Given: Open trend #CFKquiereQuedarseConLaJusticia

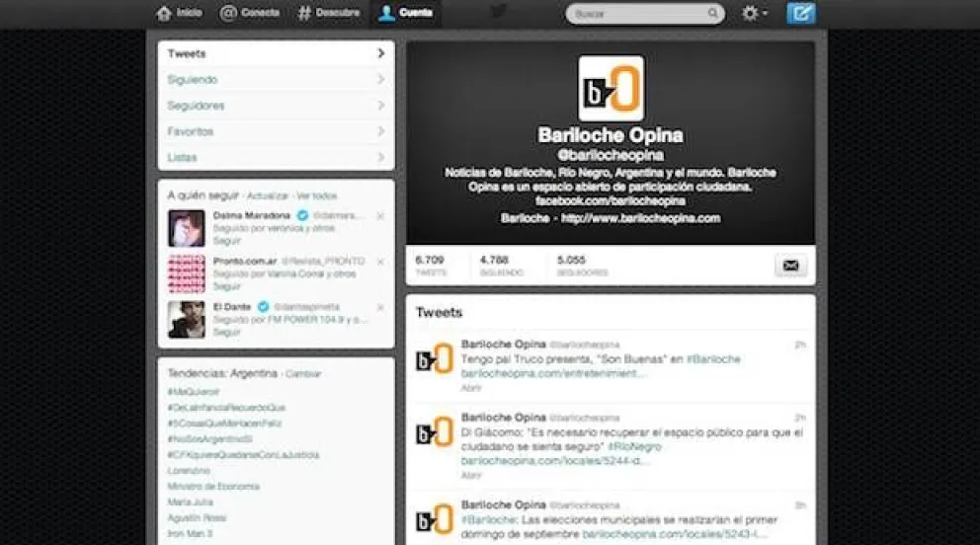Looking at the screenshot, I should coord(243,455).
